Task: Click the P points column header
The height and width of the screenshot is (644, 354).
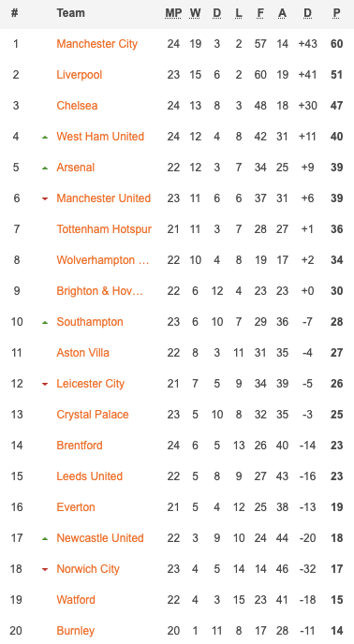Action: (x=337, y=13)
